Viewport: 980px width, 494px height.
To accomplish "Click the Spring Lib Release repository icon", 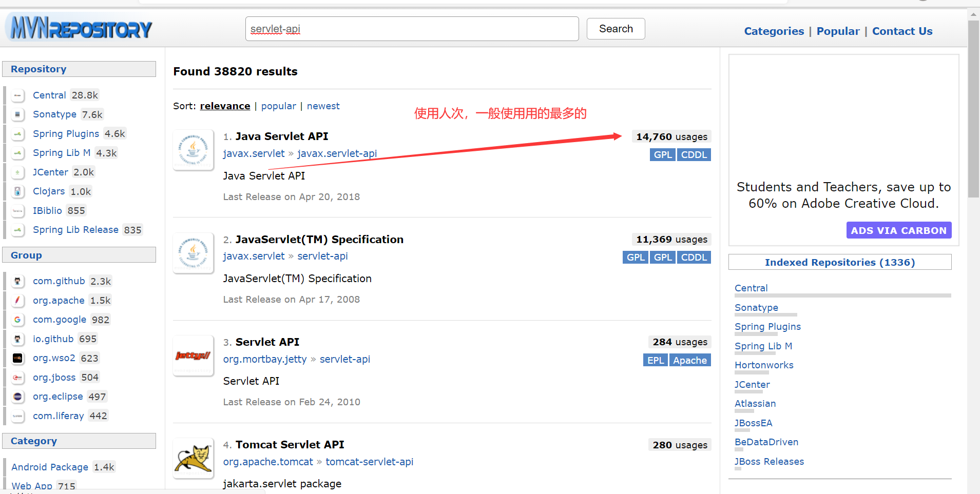I will tap(18, 230).
